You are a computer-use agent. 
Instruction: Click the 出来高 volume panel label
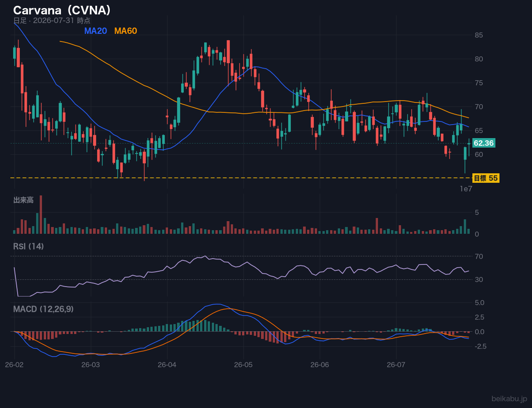(x=23, y=200)
